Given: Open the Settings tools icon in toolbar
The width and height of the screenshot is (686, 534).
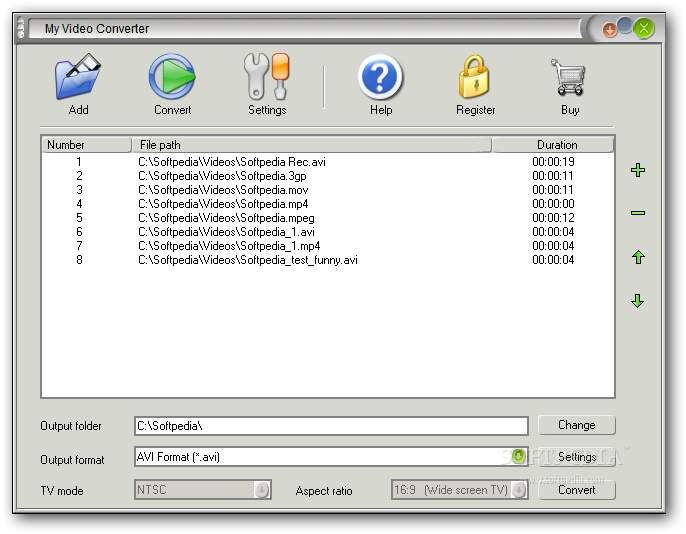Looking at the screenshot, I should pos(266,77).
